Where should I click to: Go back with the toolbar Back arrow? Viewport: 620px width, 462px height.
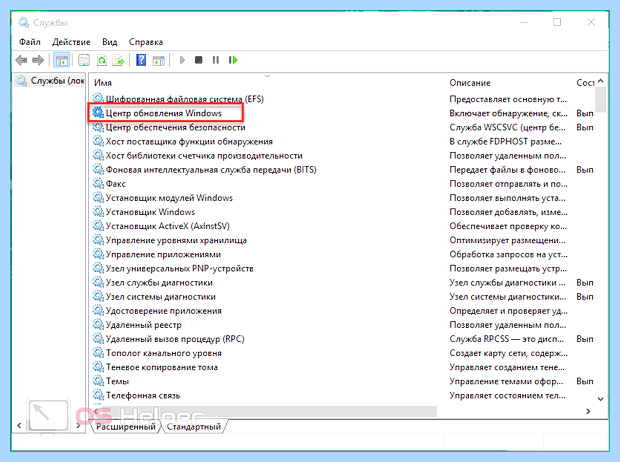(21, 61)
